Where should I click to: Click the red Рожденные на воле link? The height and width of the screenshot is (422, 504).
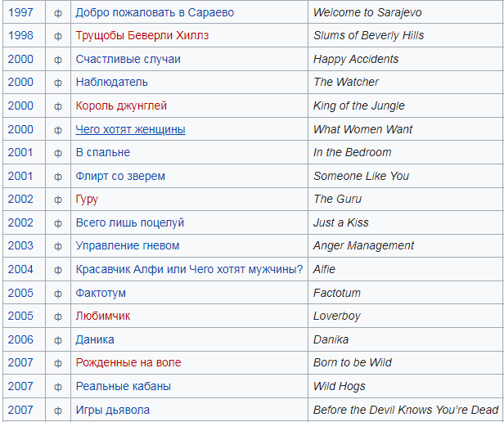(x=128, y=362)
